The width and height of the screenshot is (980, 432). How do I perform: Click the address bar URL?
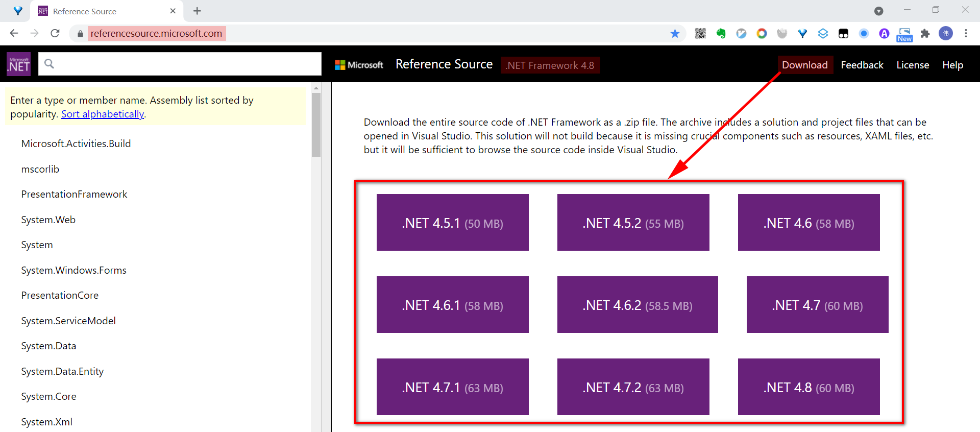point(156,34)
